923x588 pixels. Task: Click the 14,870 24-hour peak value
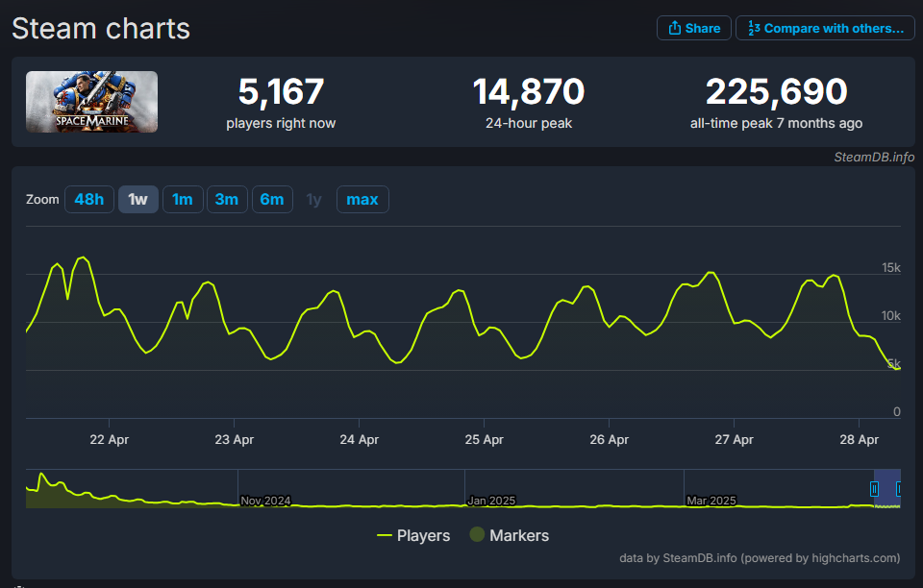[x=529, y=91]
